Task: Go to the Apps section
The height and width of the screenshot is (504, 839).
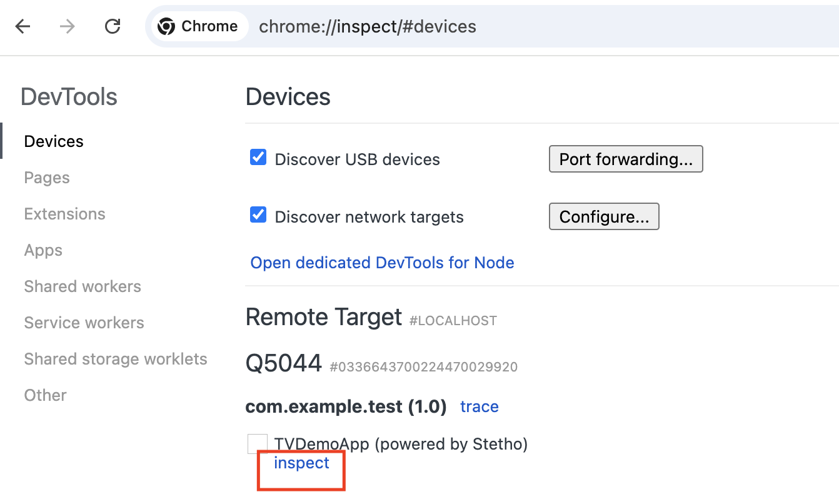Action: pos(43,250)
